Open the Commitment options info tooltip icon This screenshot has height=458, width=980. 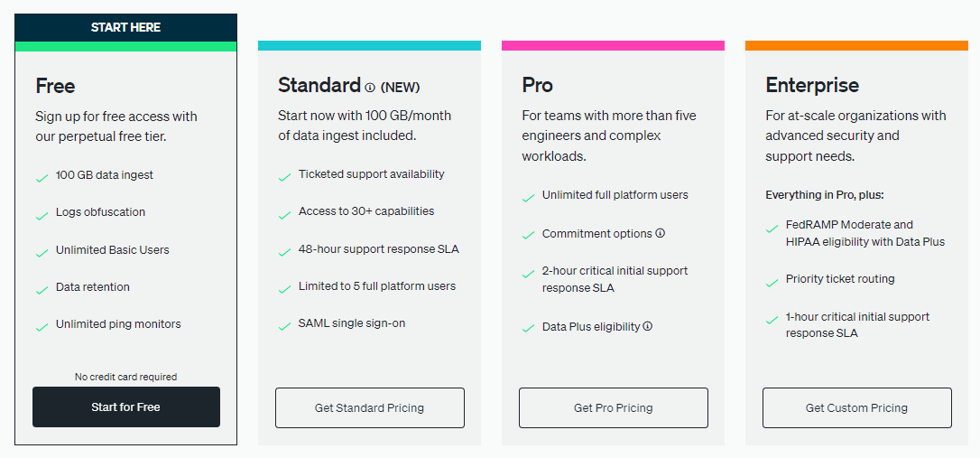(660, 233)
